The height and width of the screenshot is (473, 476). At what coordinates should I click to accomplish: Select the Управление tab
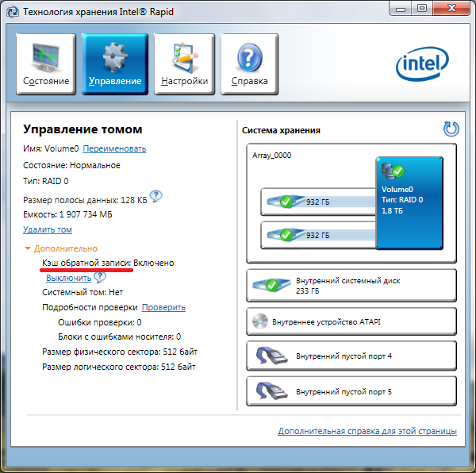click(115, 64)
